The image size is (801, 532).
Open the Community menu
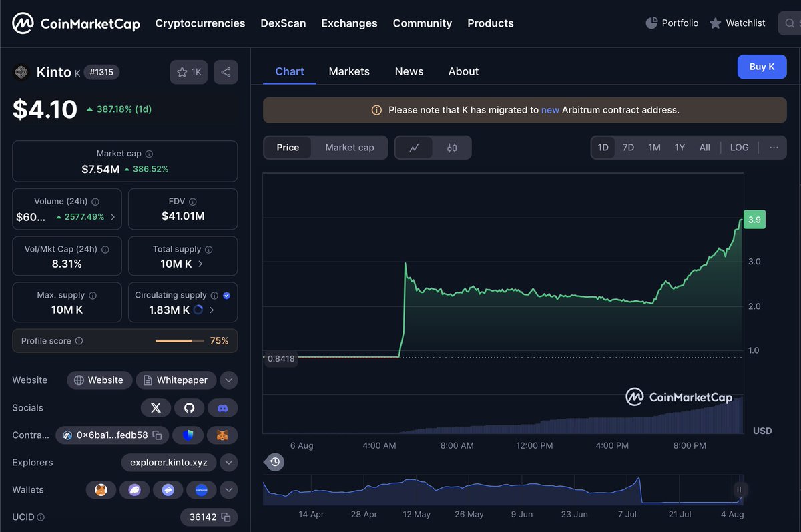pos(423,23)
